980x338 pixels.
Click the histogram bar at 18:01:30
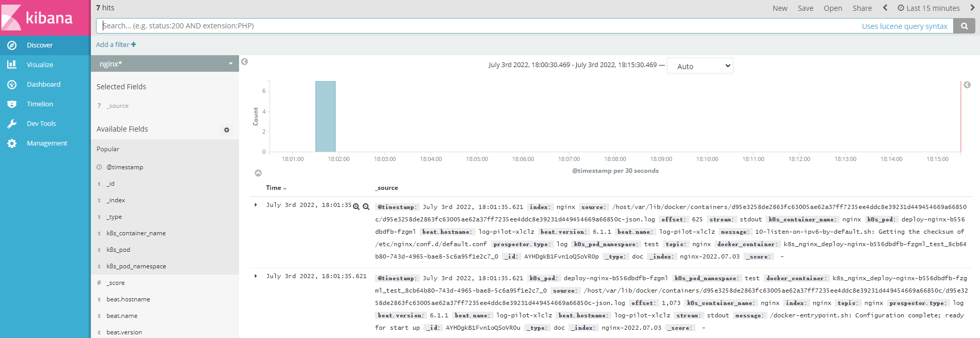pyautogui.click(x=325, y=116)
